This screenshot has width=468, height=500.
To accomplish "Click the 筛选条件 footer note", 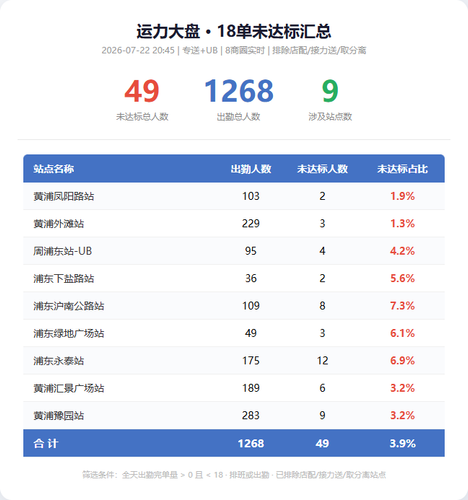I will pyautogui.click(x=234, y=475).
